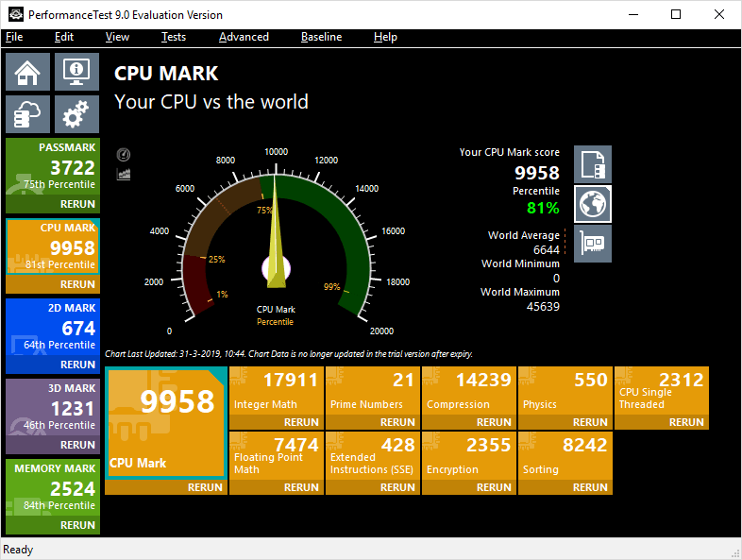Open the hardware card comparison icon
Screen dimensions: 742x560
point(593,244)
